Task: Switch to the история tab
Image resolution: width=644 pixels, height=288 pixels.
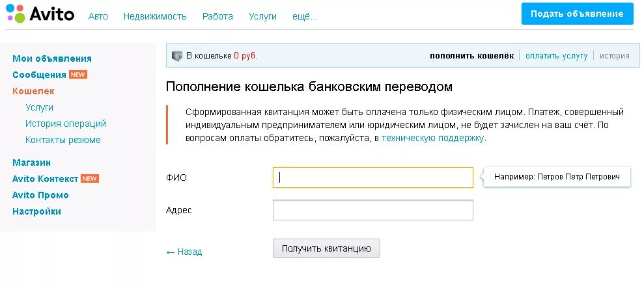Action: click(x=615, y=56)
